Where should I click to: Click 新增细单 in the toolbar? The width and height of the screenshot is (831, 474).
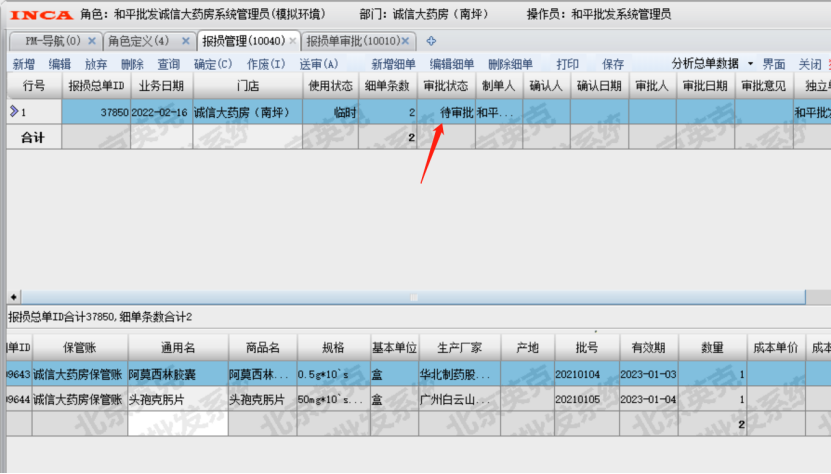pos(393,64)
